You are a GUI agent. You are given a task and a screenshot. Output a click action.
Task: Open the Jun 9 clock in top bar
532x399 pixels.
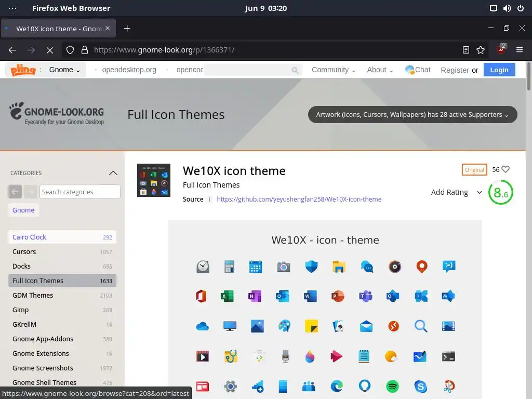[265, 8]
